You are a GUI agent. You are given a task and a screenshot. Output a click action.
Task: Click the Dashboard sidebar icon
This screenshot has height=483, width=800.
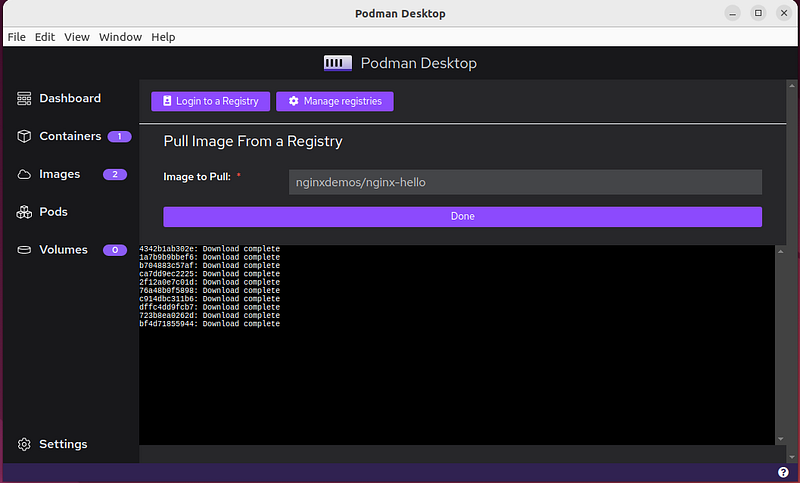pyautogui.click(x=24, y=98)
